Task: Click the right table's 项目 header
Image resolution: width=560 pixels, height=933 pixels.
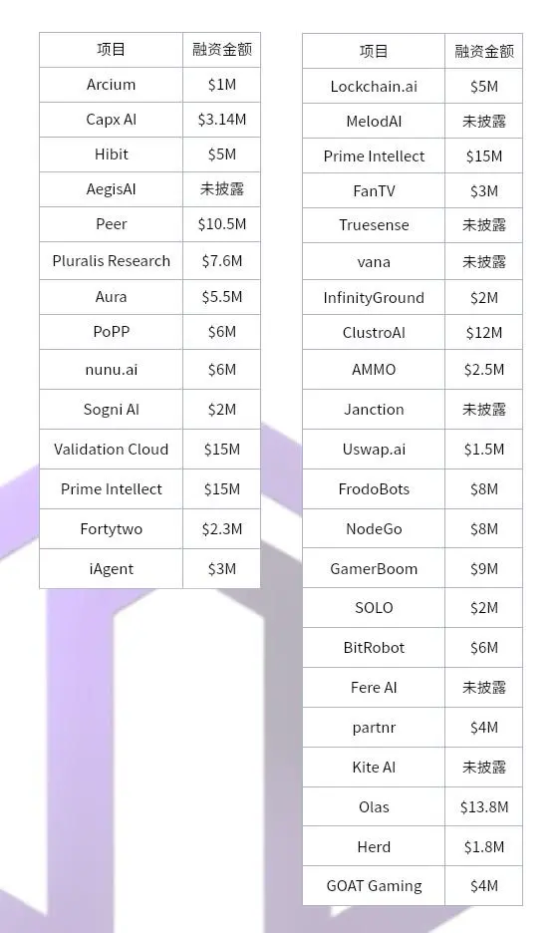Action: 374,51
